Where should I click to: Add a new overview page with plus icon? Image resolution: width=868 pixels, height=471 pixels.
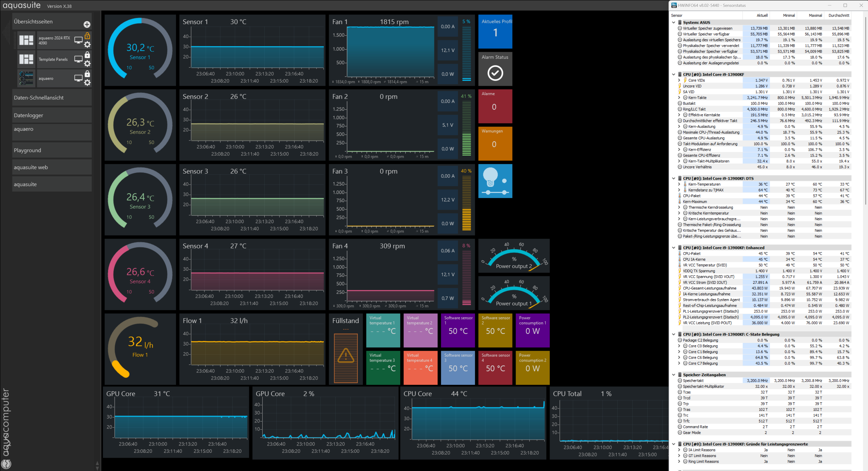click(x=87, y=24)
